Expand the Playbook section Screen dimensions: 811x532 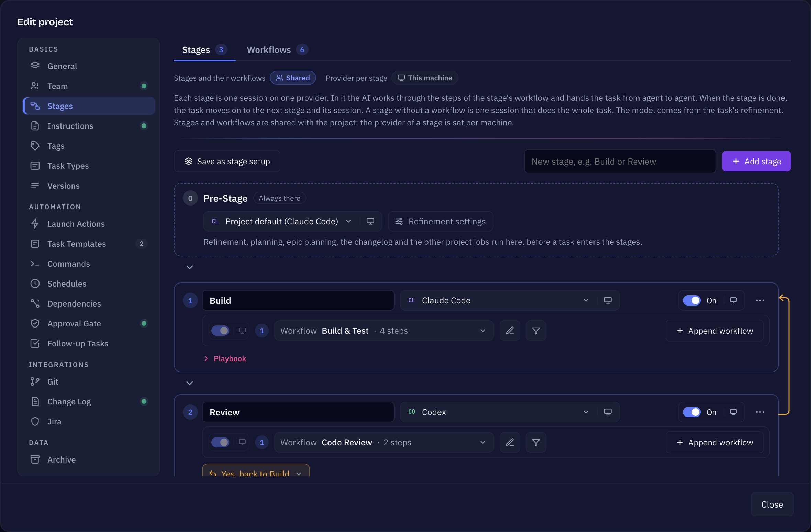(225, 358)
